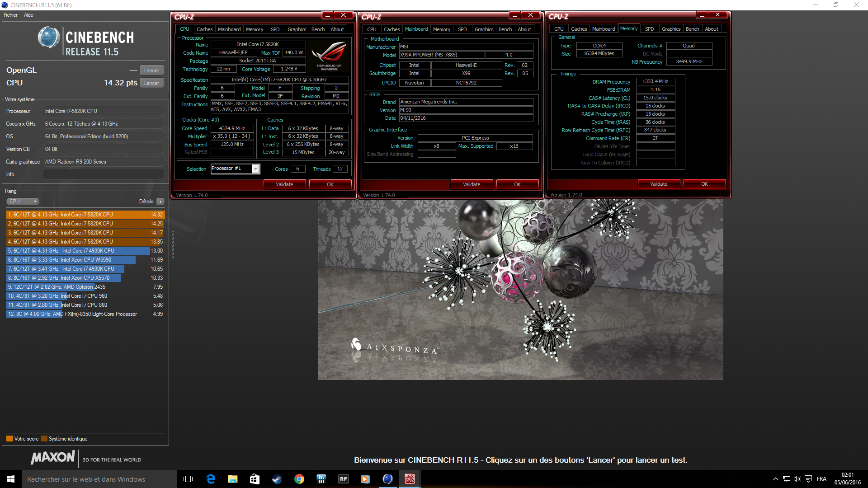868x488 pixels.
Task: Open SPD tab in first CPU-Z window
Action: pos(275,29)
